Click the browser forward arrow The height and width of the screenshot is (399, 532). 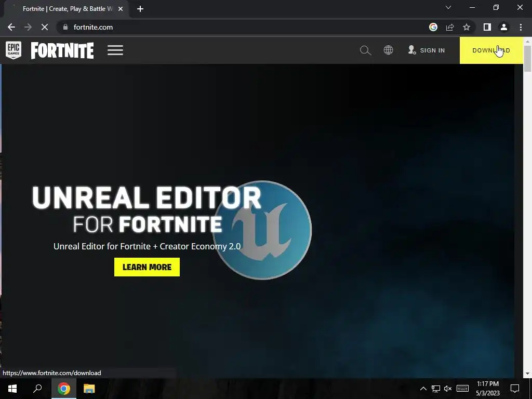point(28,27)
